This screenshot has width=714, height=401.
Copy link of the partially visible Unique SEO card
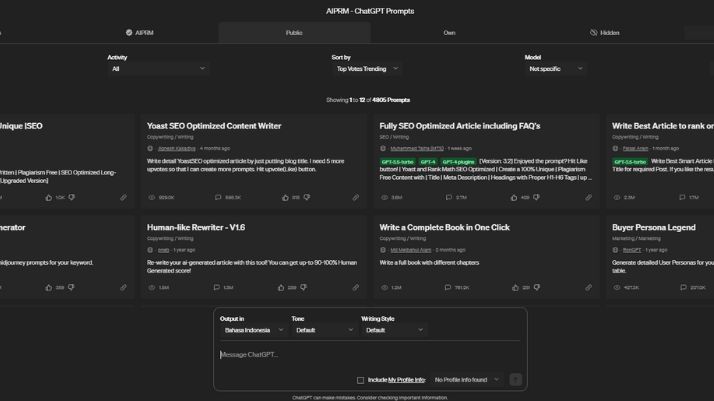123,198
